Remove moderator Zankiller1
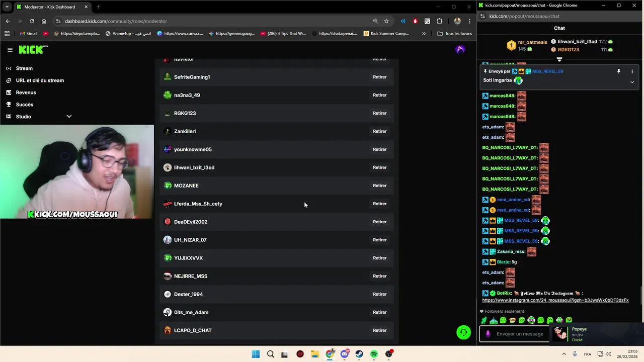Screen dimensions: 644x362 (x=379, y=131)
